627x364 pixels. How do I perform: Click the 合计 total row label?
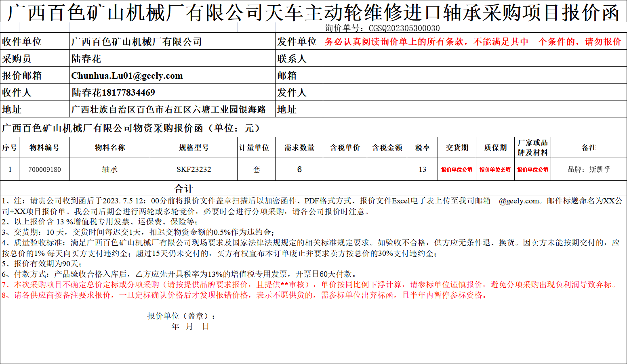tap(184, 188)
